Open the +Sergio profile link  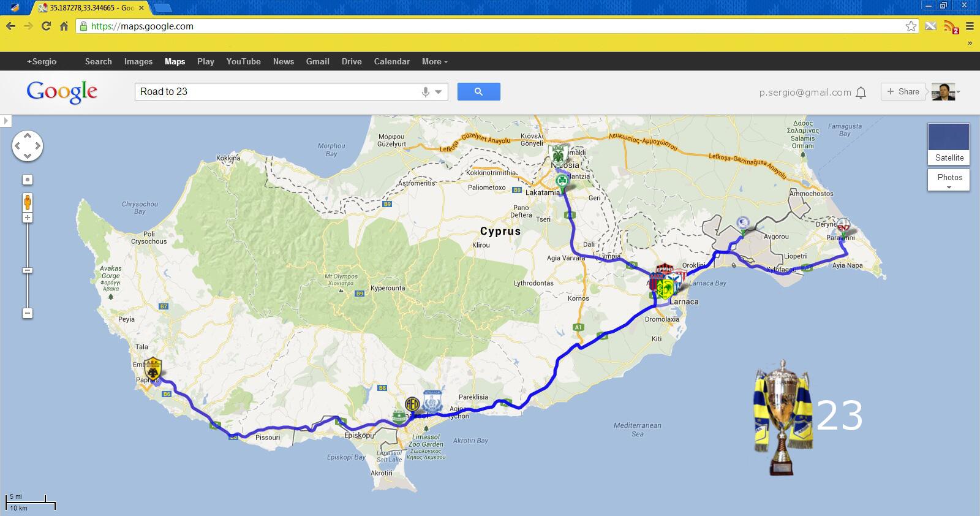[x=41, y=61]
